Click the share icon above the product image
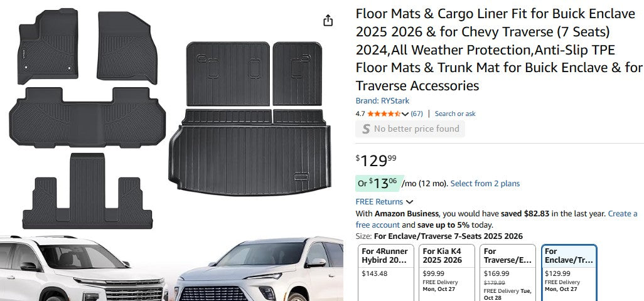 coord(328,21)
